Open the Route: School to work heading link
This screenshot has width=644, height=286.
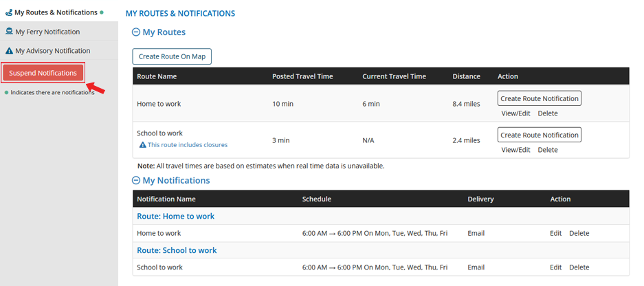(x=177, y=250)
